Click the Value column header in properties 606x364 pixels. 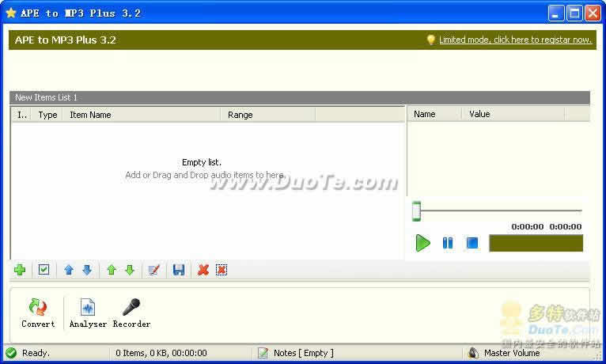click(513, 114)
